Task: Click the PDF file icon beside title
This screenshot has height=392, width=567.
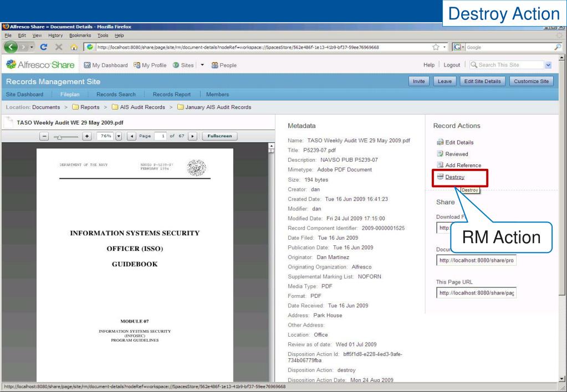Action: click(8, 122)
